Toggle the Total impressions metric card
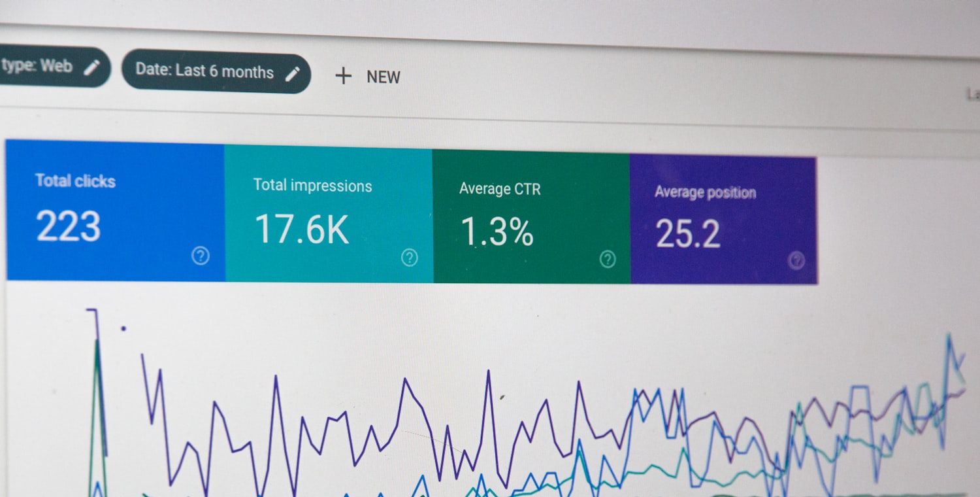980x497 pixels. [329, 214]
